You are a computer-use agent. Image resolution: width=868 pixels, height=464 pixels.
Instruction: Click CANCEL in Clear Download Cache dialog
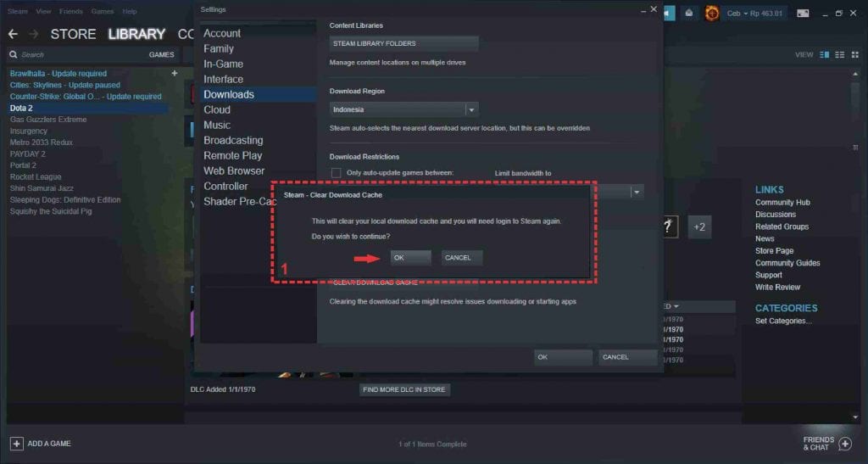click(462, 258)
